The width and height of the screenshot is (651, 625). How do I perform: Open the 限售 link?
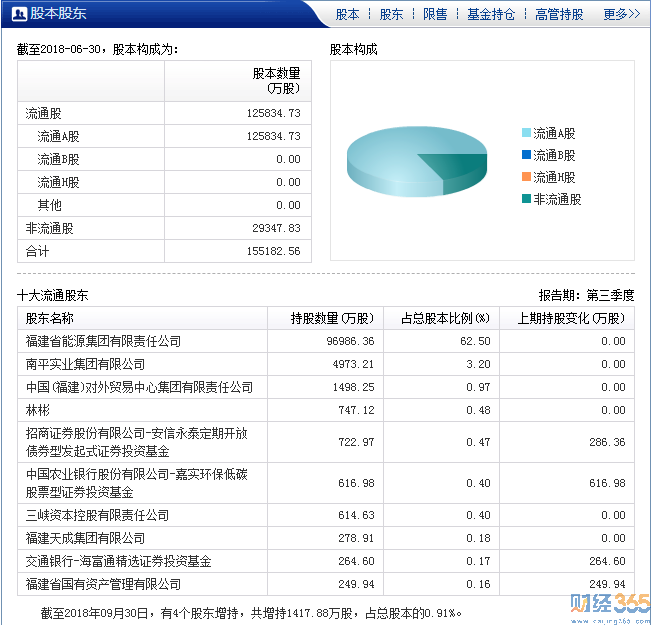pos(435,15)
